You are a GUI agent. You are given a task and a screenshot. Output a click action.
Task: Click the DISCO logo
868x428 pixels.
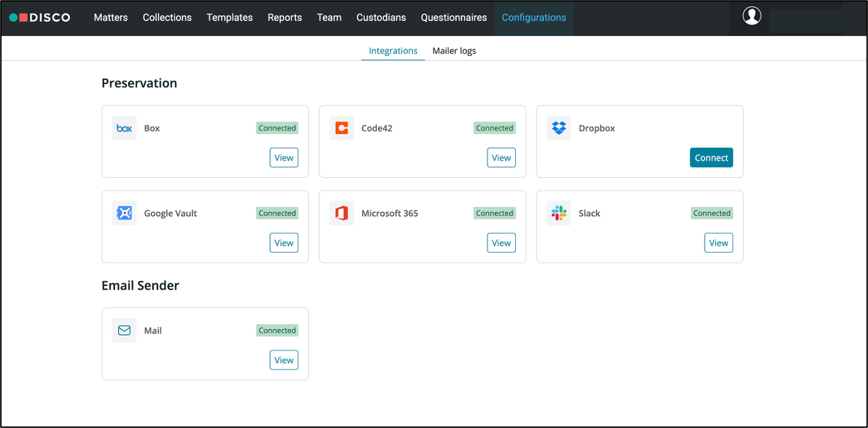point(40,18)
